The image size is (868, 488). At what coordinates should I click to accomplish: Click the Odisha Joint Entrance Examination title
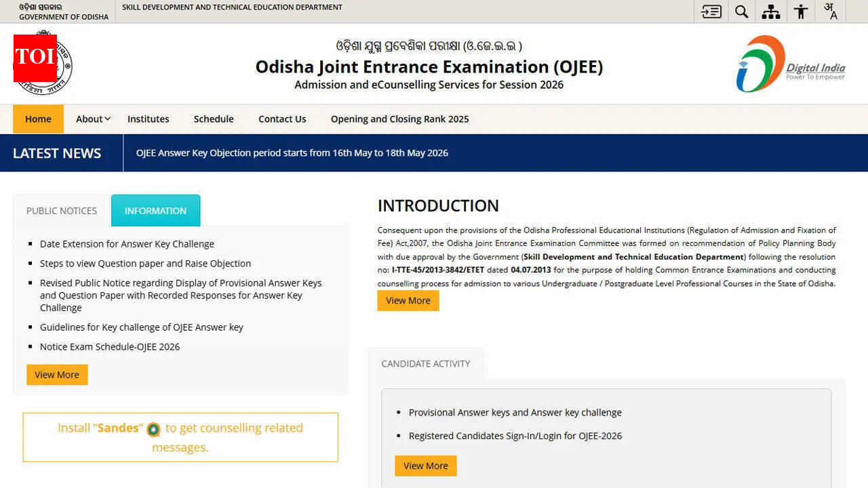(x=429, y=67)
